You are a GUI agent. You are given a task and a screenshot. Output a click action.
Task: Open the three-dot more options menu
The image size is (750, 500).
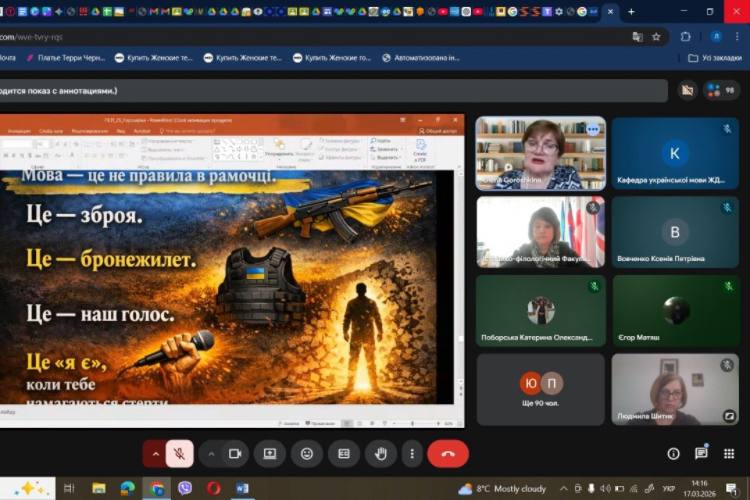coord(412,453)
